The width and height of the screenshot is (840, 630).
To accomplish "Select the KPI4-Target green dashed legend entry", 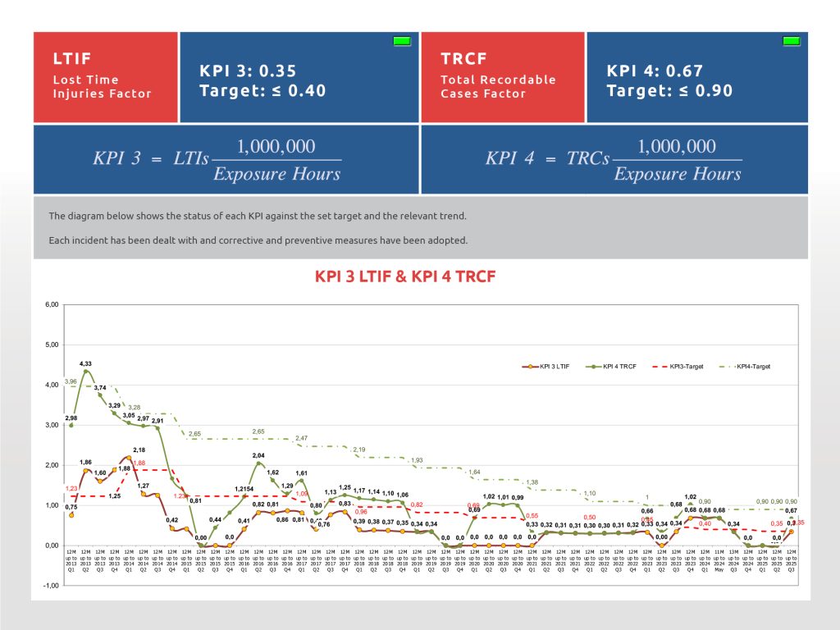I will coord(746,367).
